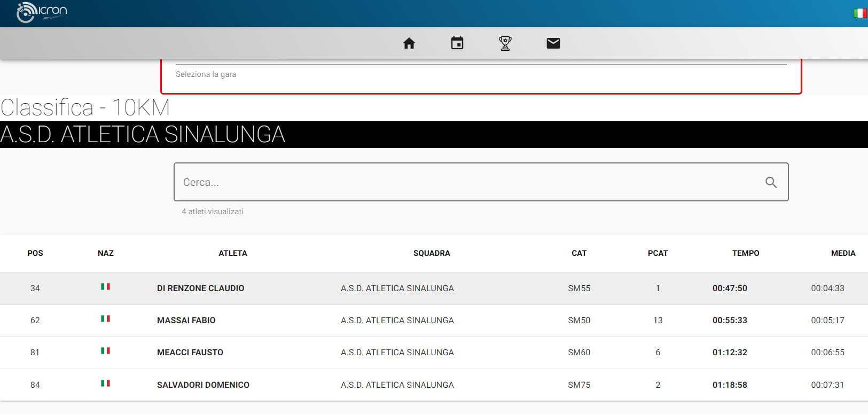
Task: Click category position 2 in Salvadori row
Action: pyautogui.click(x=658, y=385)
